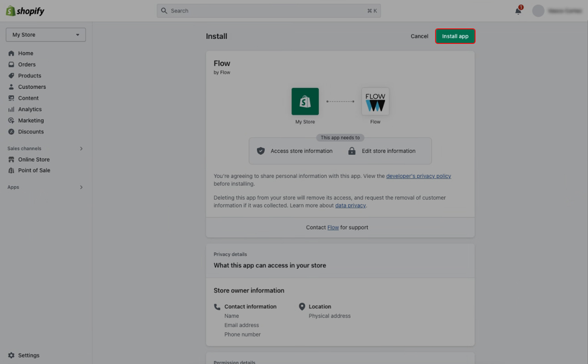The image size is (588, 364).
Task: Click the Point of Sale bag icon
Action: [11, 170]
